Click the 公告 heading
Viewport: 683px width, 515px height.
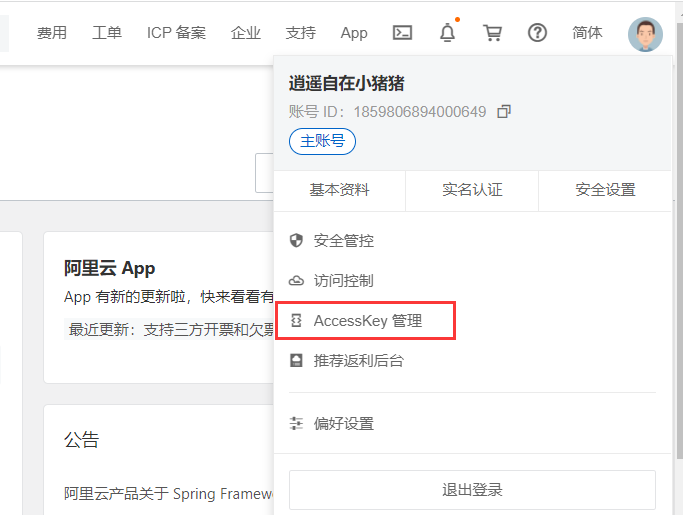[82, 439]
